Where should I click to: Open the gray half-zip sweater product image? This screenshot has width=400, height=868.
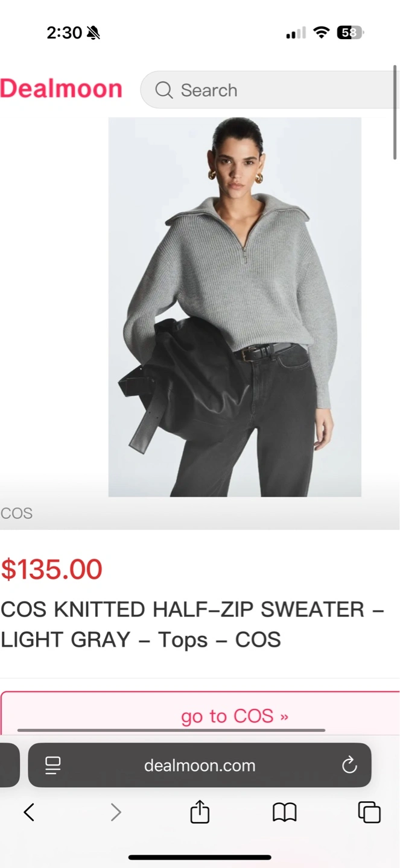(x=235, y=307)
